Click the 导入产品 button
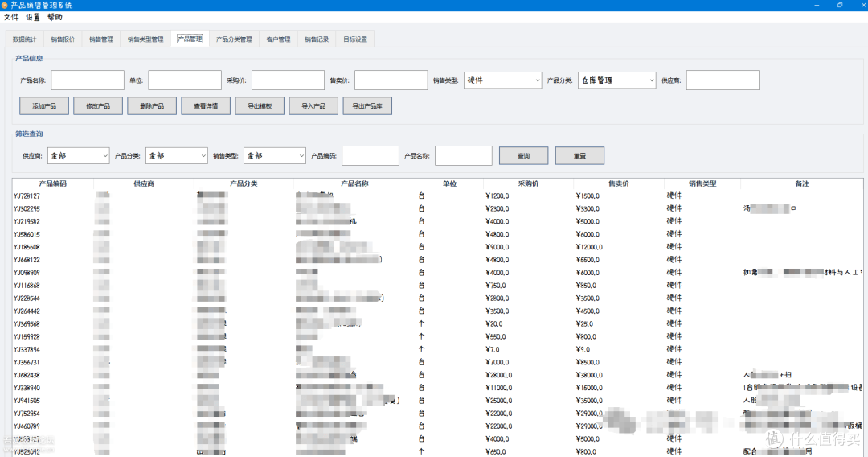Image resolution: width=868 pixels, height=457 pixels. [313, 106]
